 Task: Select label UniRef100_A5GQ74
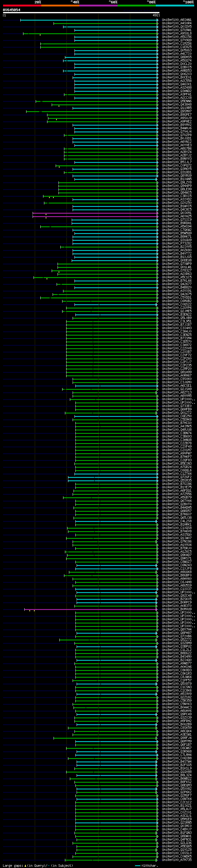coord(176,60)
